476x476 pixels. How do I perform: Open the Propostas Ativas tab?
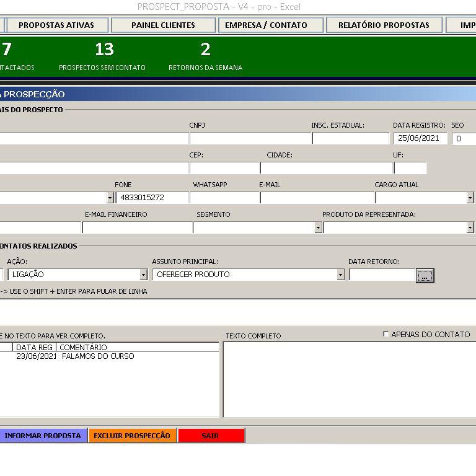pyautogui.click(x=56, y=25)
